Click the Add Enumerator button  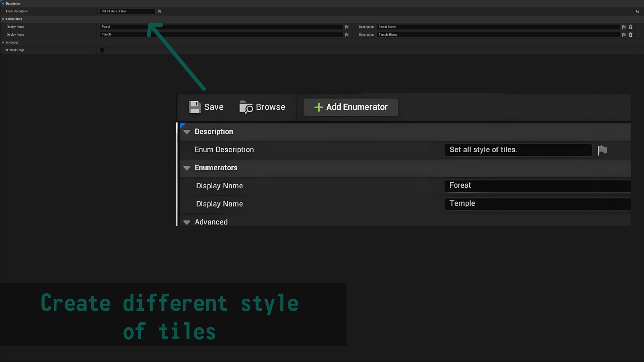(351, 107)
